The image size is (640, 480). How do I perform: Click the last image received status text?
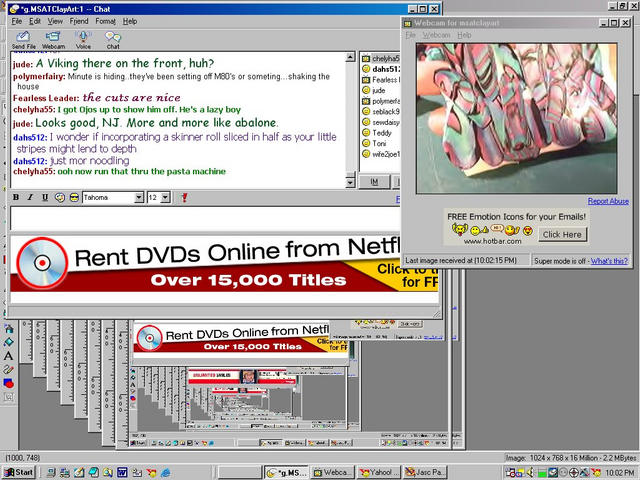point(461,260)
